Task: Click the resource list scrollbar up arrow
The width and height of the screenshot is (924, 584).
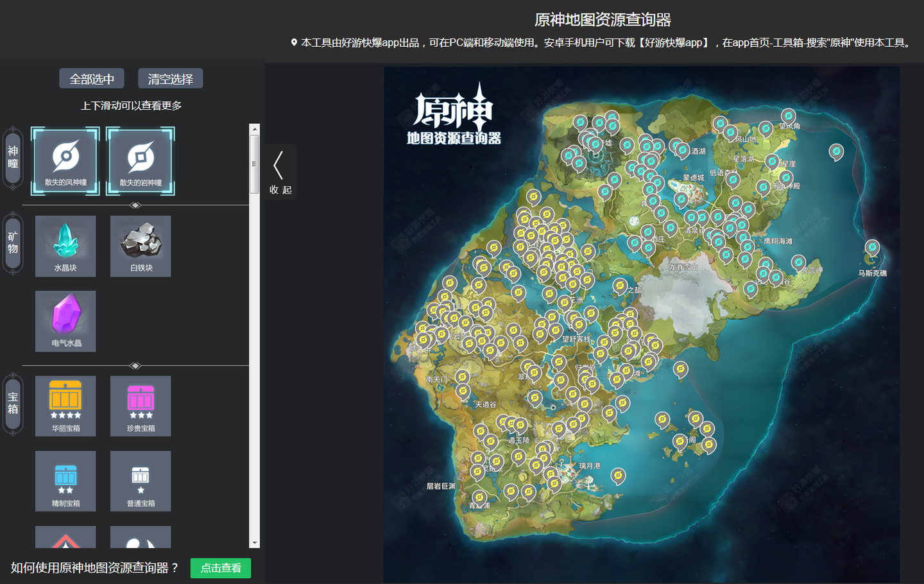Action: pyautogui.click(x=255, y=129)
